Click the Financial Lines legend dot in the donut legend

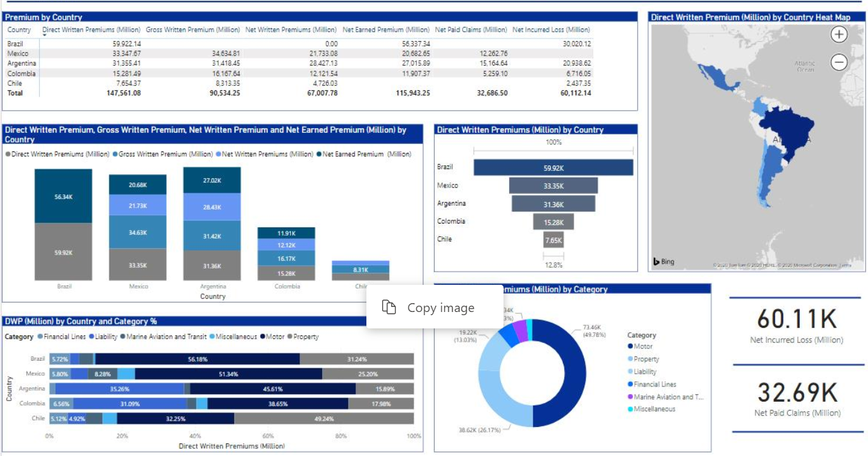[630, 384]
